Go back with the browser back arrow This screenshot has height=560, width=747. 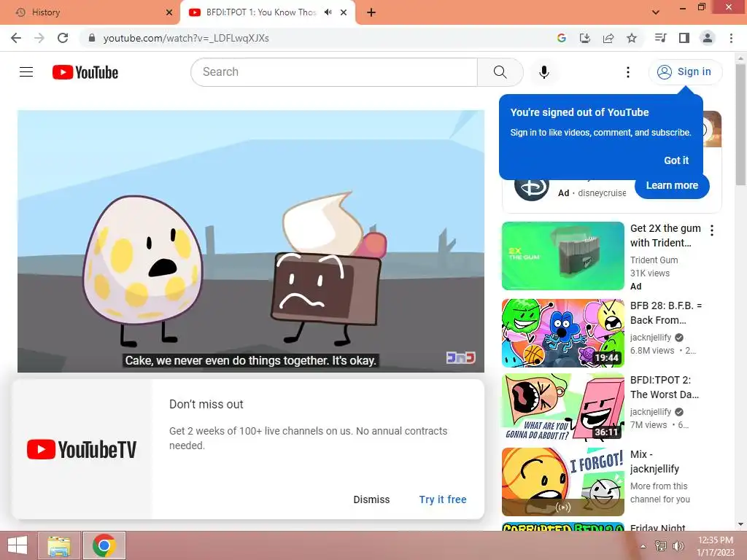click(16, 38)
